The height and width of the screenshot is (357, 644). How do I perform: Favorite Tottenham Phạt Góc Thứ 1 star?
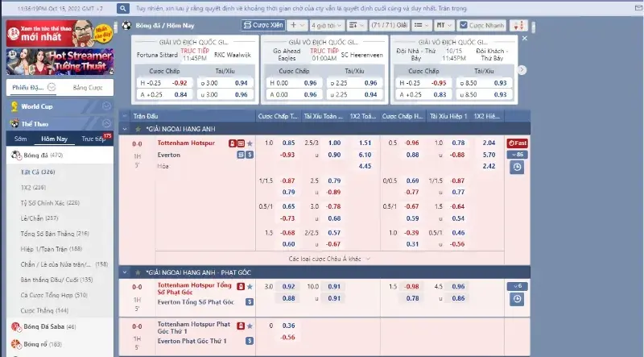point(250,326)
